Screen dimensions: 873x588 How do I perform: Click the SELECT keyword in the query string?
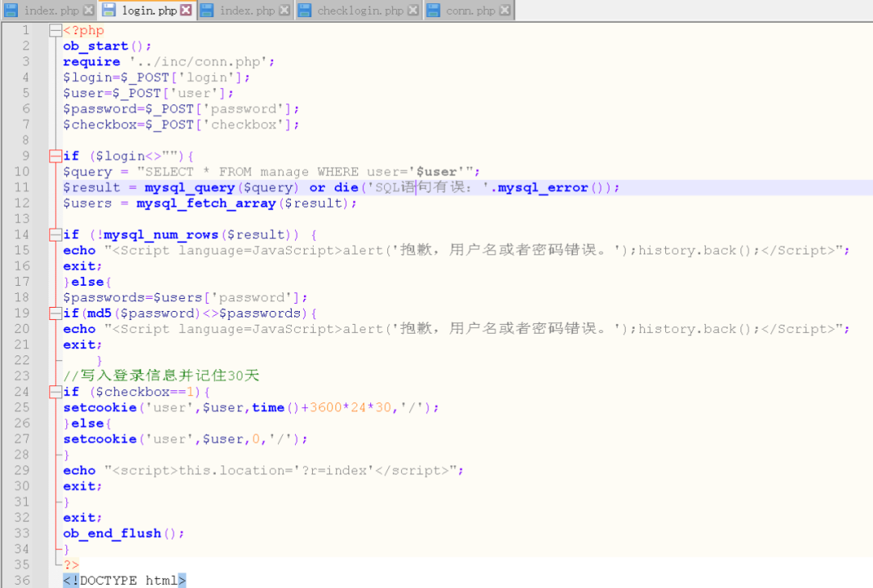click(x=169, y=172)
